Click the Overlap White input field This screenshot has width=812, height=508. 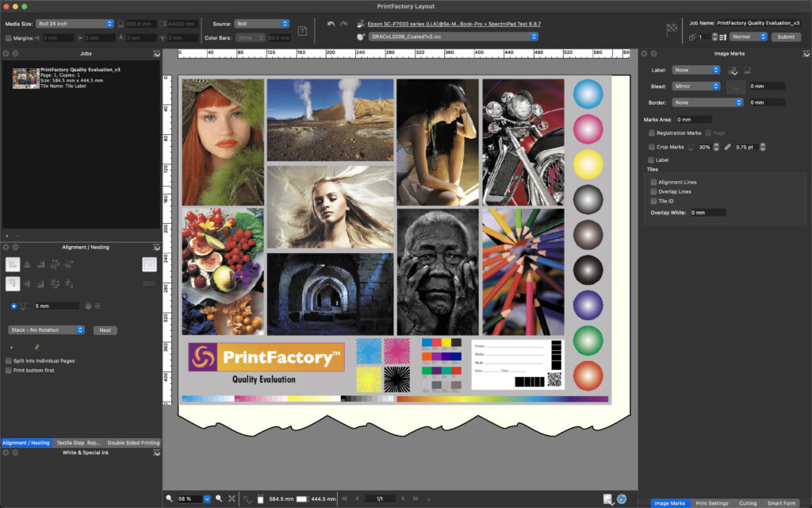707,213
